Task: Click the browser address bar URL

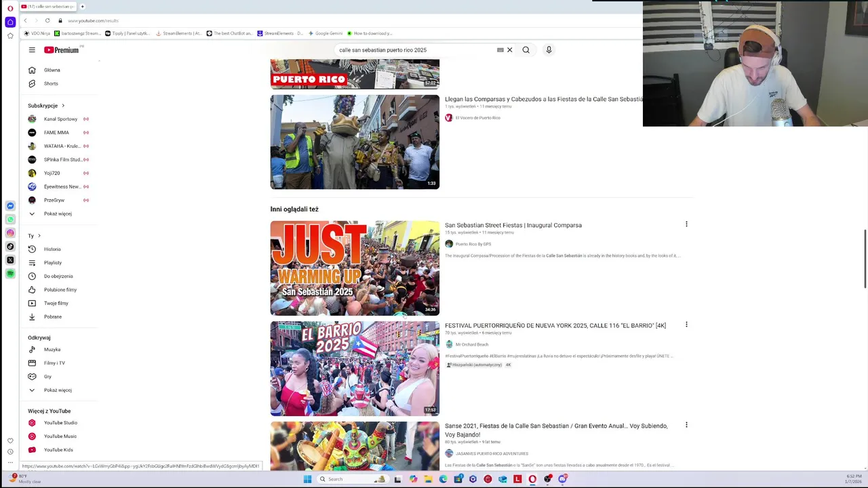Action: (x=93, y=21)
